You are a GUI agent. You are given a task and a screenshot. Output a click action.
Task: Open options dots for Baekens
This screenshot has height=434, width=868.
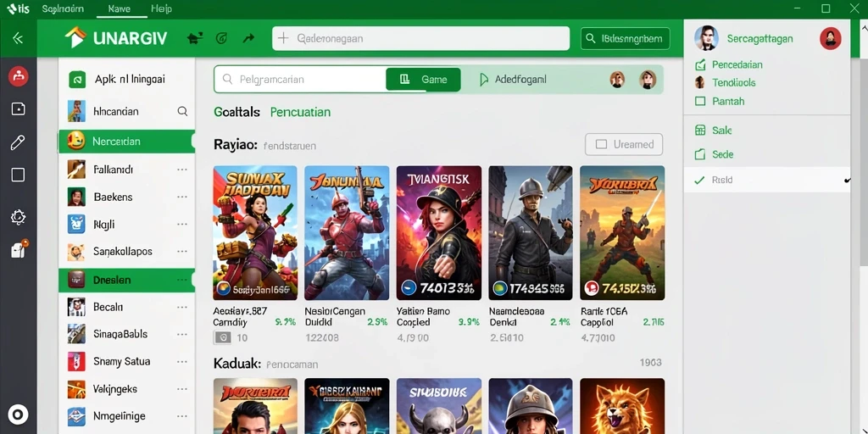pos(182,197)
